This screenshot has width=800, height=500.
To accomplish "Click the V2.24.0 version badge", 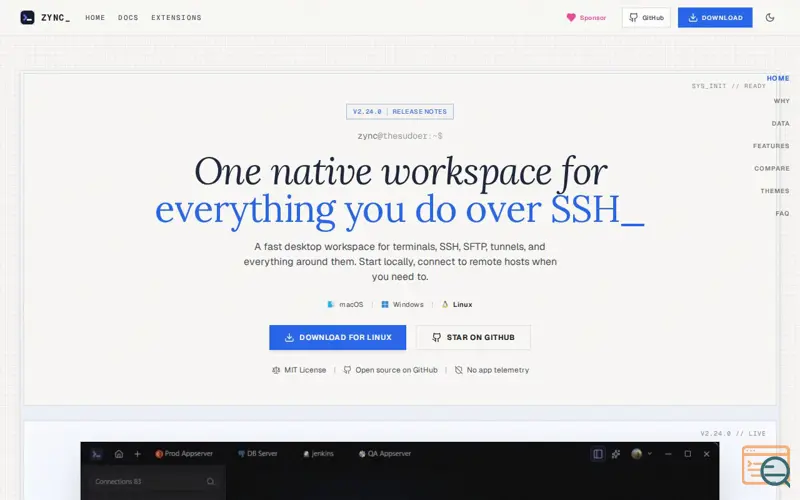I will coord(367,111).
